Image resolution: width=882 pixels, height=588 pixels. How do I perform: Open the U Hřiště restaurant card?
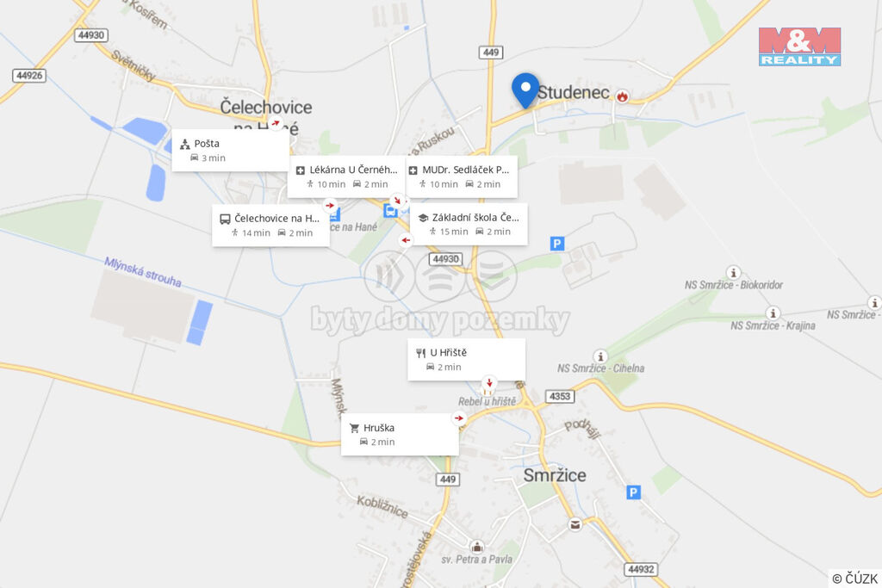(x=466, y=359)
